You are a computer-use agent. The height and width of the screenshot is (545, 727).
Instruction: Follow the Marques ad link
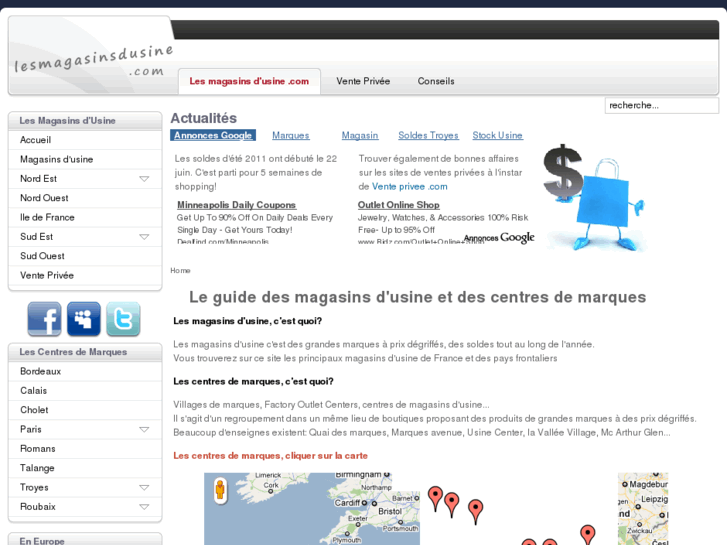(x=291, y=135)
